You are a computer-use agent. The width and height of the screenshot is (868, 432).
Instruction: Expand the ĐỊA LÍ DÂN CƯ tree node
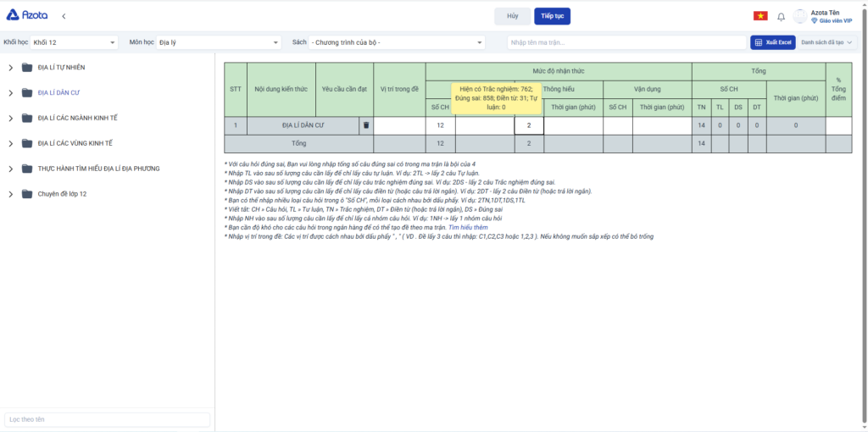pos(10,93)
